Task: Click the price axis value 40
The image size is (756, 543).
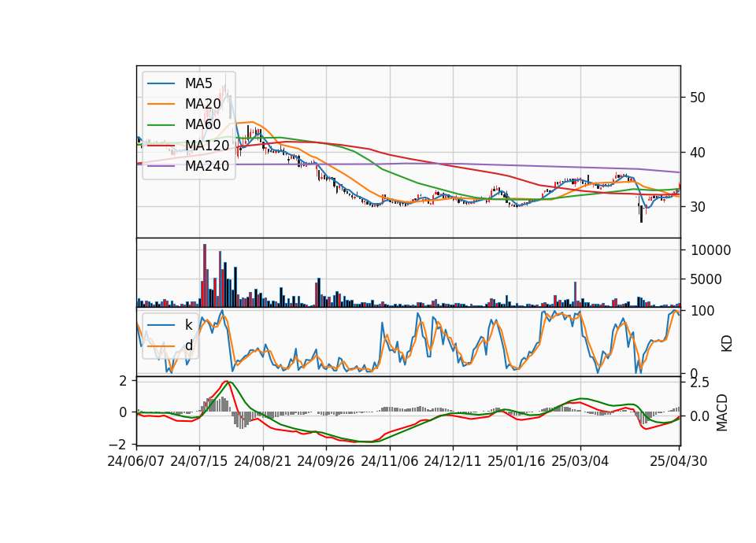Action: pos(698,153)
